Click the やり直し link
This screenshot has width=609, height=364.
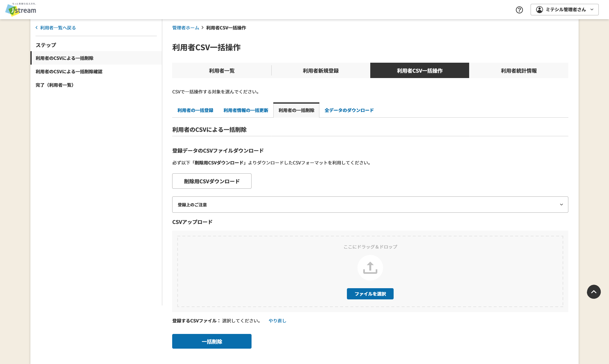click(x=277, y=320)
